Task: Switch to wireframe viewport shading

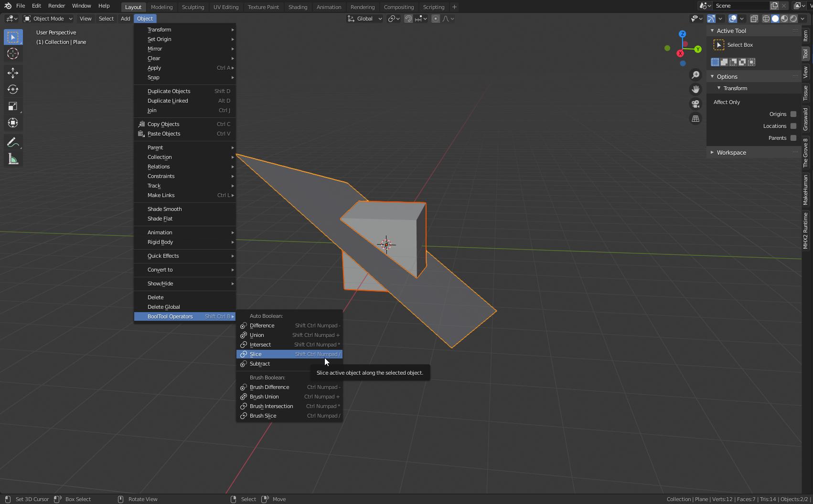Action: pyautogui.click(x=766, y=19)
